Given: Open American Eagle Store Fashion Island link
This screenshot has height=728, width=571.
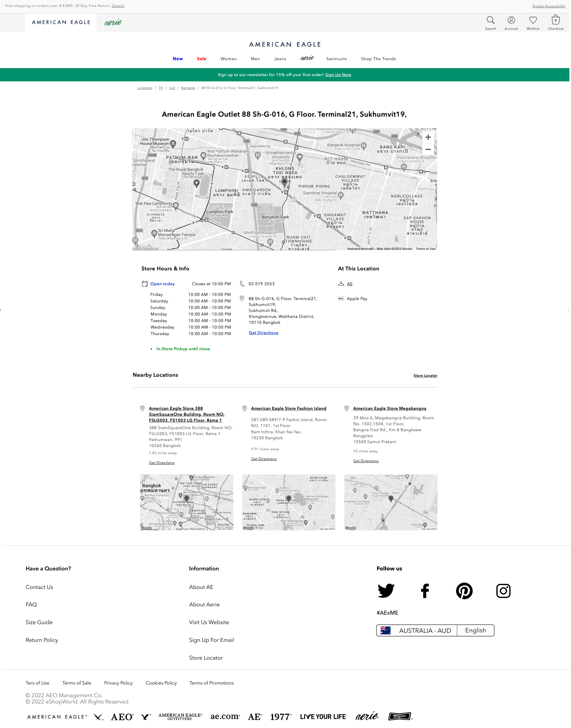Looking at the screenshot, I should (x=288, y=408).
